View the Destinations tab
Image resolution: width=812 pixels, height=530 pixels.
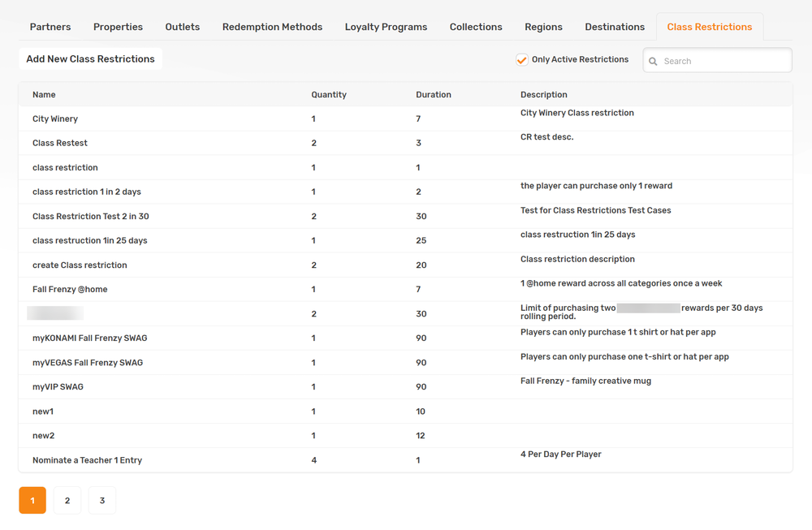pyautogui.click(x=615, y=27)
